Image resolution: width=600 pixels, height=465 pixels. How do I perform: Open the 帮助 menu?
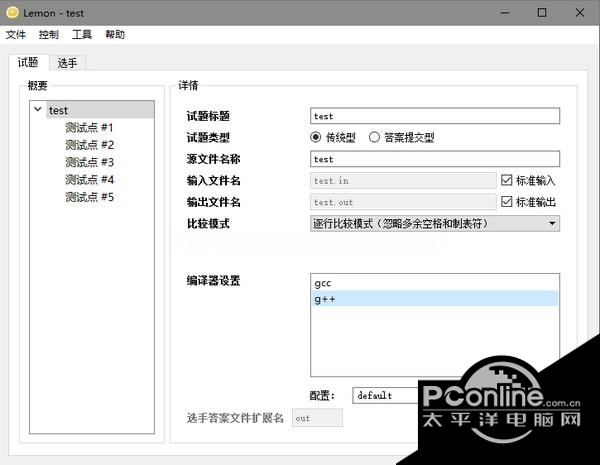click(x=115, y=35)
